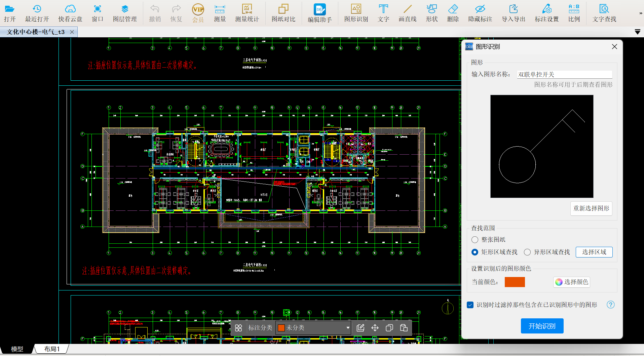Screen dimensions: 644x356
Task: Select the 文化中心楼-电气_t3 document tab
Action: click(x=35, y=32)
